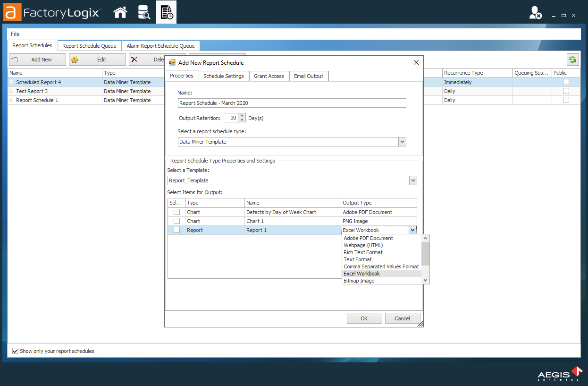Switch to the Schedule Settings tab

click(224, 76)
